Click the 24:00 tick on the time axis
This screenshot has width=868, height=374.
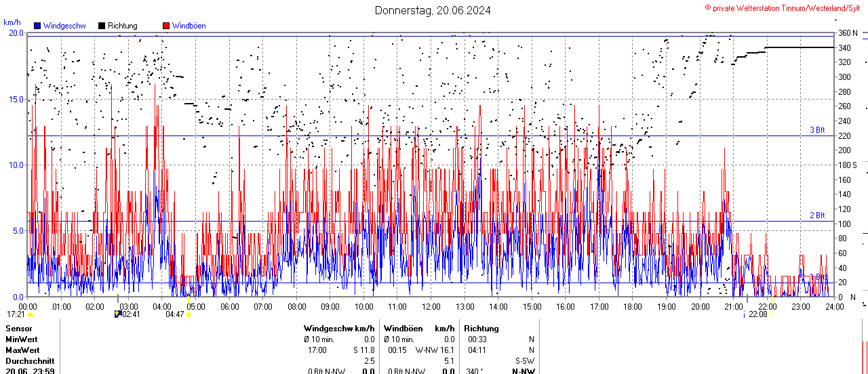[834, 306]
